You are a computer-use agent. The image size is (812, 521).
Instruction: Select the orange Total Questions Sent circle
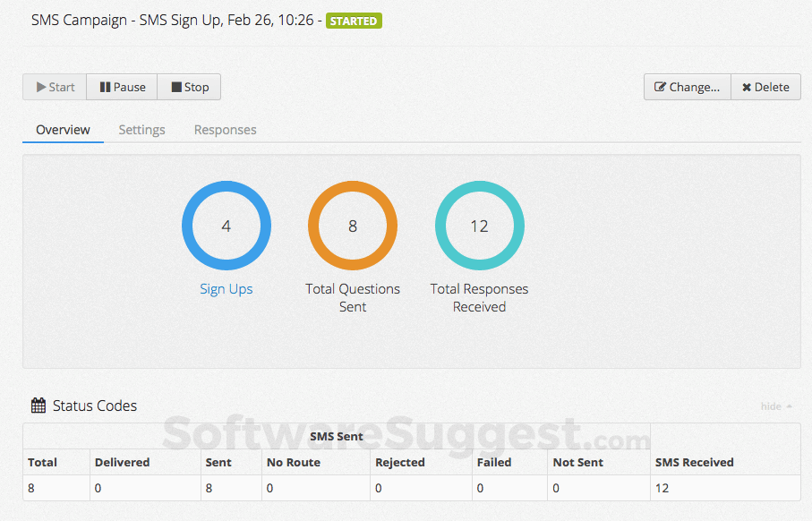(x=353, y=226)
